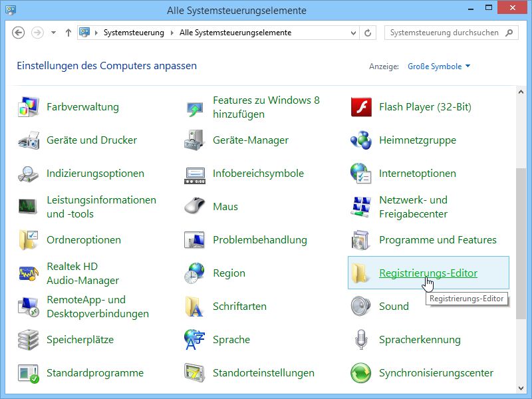Open the Geräte-Manager icon

click(195, 140)
